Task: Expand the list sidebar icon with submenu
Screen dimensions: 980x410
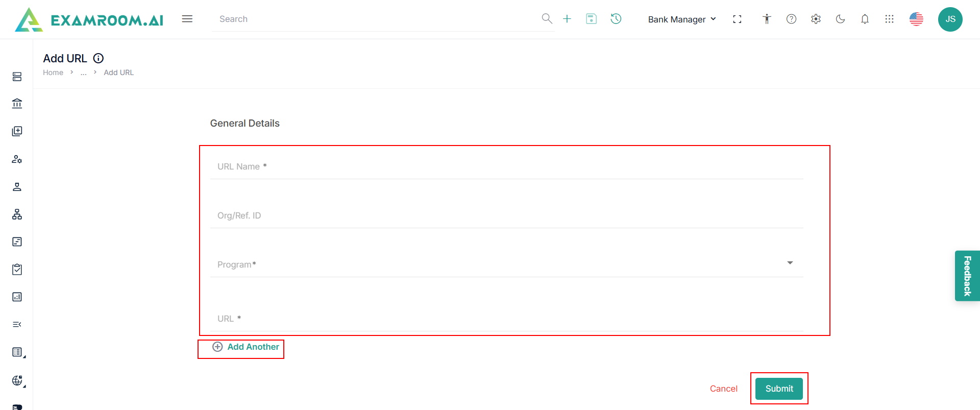Action: pos(18,352)
